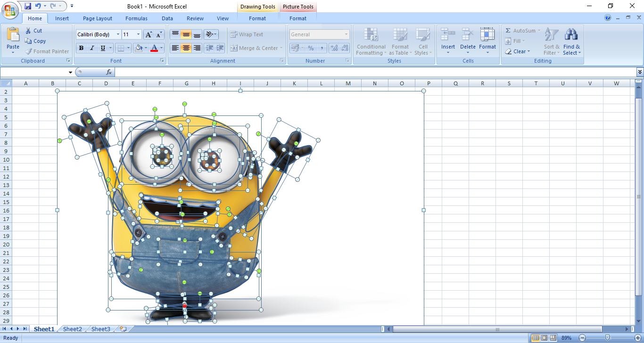Open the Insert ribbon tab

pos(62,18)
